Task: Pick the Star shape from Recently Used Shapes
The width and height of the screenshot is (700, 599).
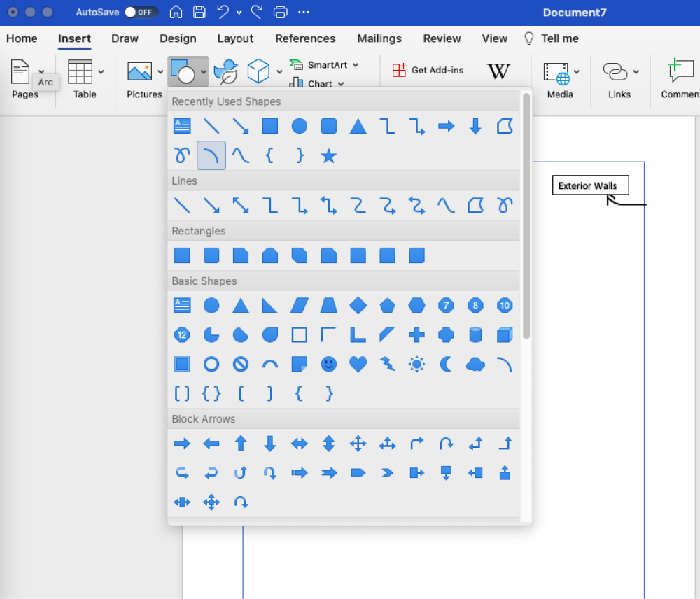Action: 328,155
